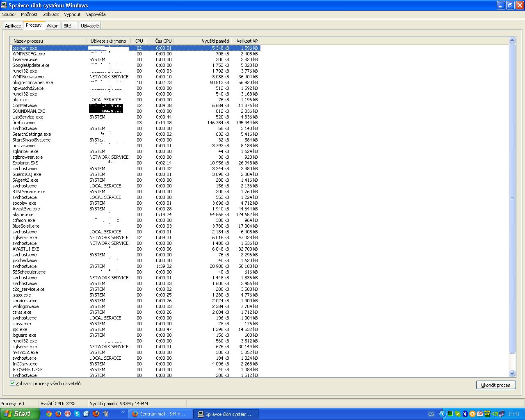Viewport: 525px width, 420px height.
Task: Launch Firefox from quick launch beside Chrome
Action: coord(58,414)
